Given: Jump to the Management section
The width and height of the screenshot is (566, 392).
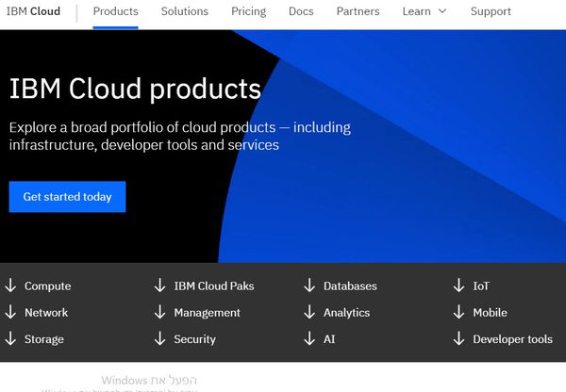Looking at the screenshot, I should pyautogui.click(x=207, y=313).
